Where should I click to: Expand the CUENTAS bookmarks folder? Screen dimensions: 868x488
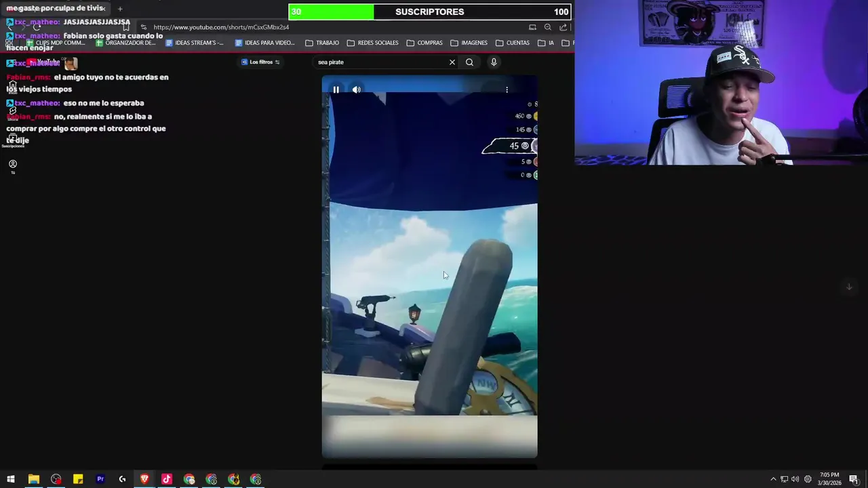[x=513, y=43]
